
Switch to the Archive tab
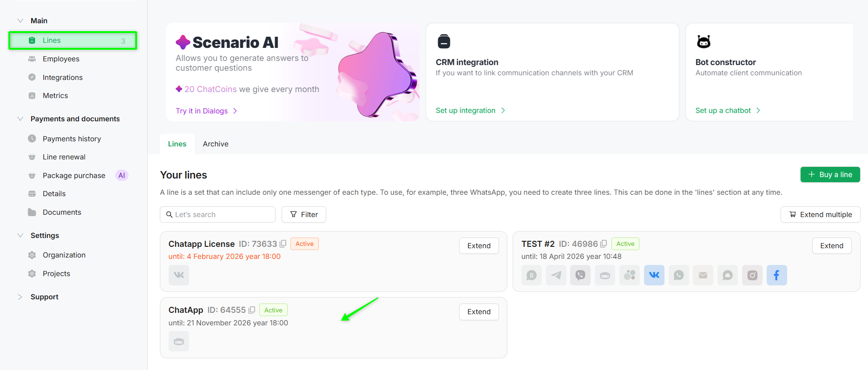216,144
